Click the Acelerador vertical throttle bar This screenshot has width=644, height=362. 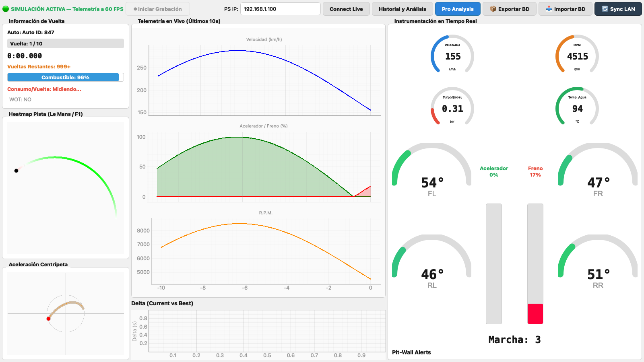click(494, 263)
